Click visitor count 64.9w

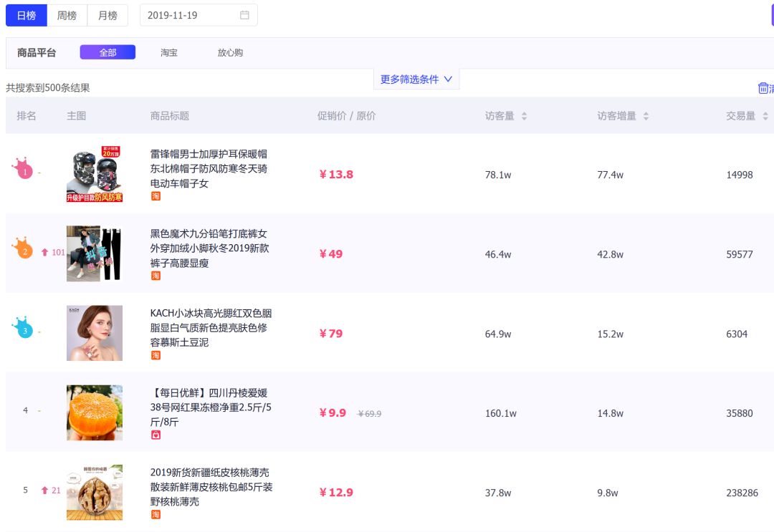click(498, 334)
